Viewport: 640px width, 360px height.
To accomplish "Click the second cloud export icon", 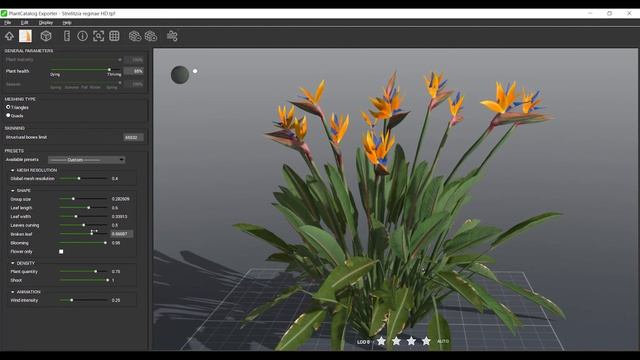I will [151, 36].
